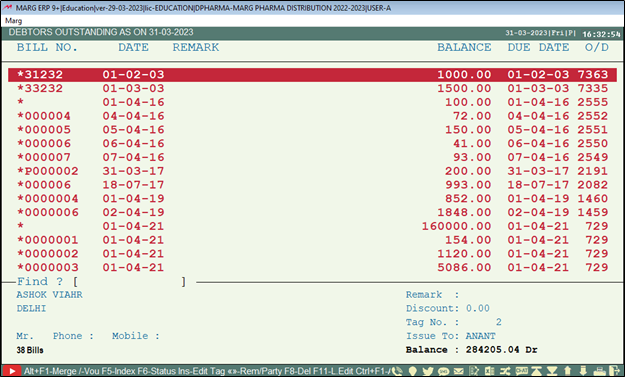
Task: Click the Twitter bird icon
Action: [x=428, y=371]
